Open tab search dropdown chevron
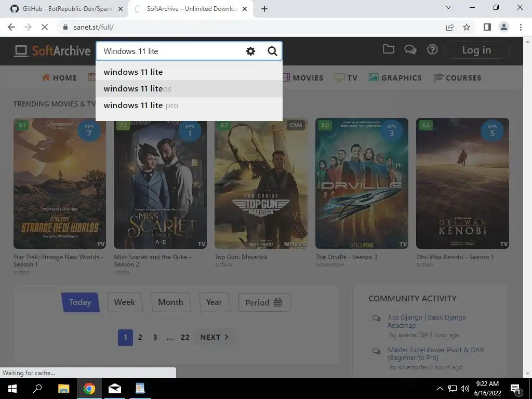Image resolution: width=532 pixels, height=399 pixels. click(448, 7)
